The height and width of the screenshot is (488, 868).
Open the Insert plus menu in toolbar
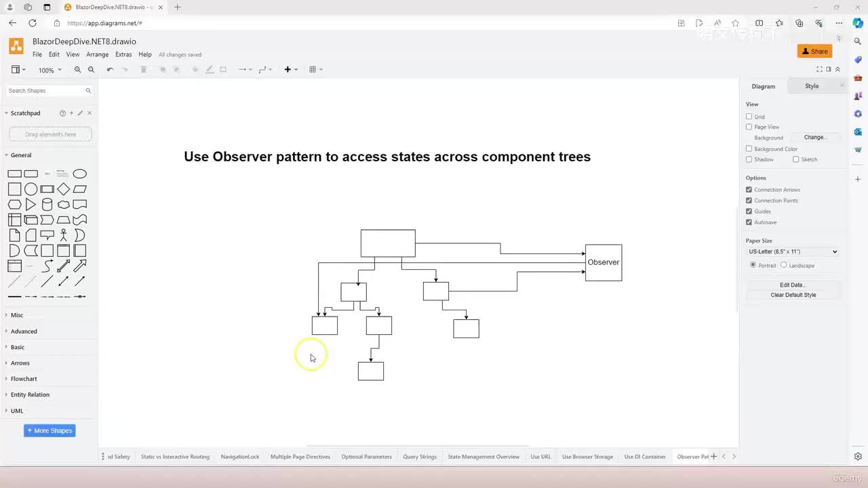[290, 70]
